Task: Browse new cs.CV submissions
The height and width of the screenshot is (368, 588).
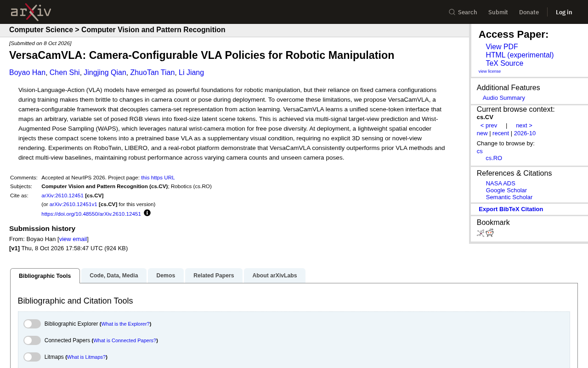Action: (x=482, y=133)
